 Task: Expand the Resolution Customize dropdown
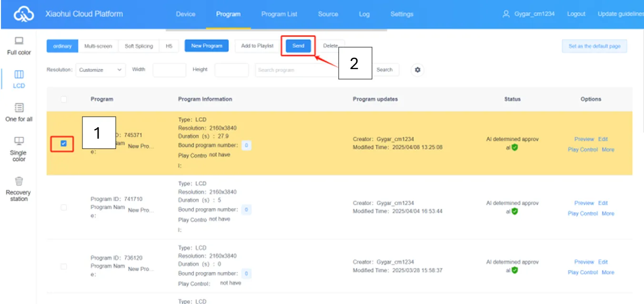101,70
